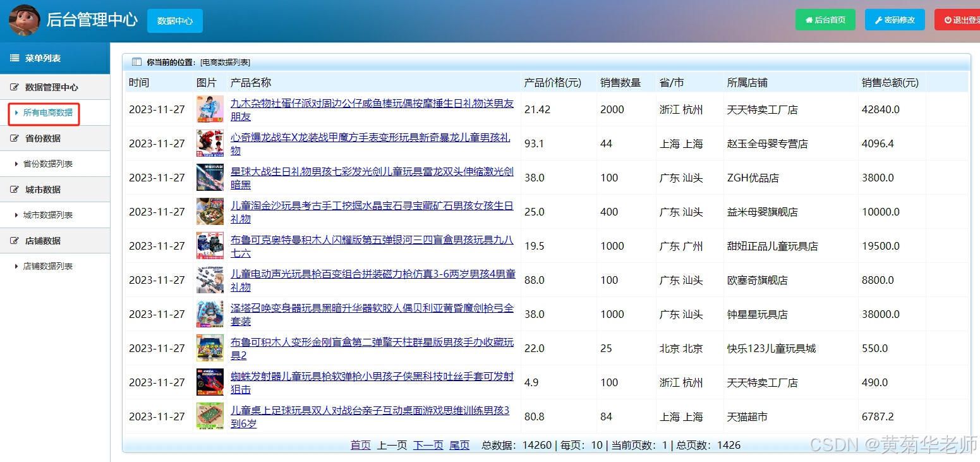Click shop name 甜妞正品儿童玩具店
Screen dimensions: 980x462
tap(772, 246)
